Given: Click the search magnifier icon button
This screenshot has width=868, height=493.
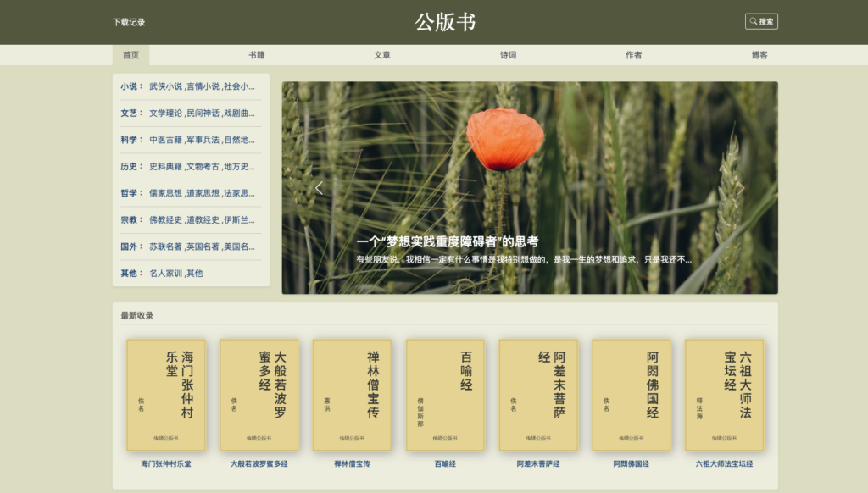Looking at the screenshot, I should point(761,21).
